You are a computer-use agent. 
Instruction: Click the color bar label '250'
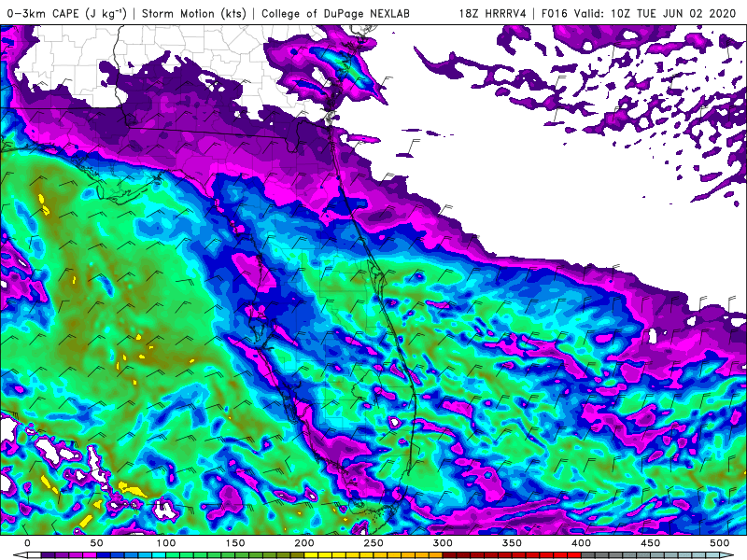coord(373,543)
